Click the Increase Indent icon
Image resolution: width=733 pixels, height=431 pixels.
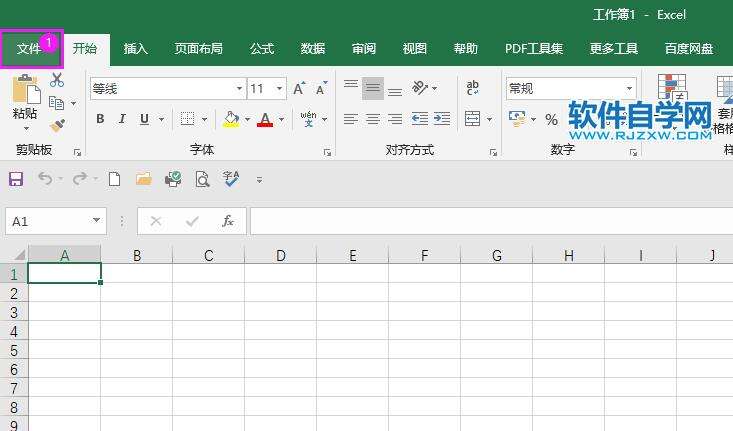click(442, 119)
